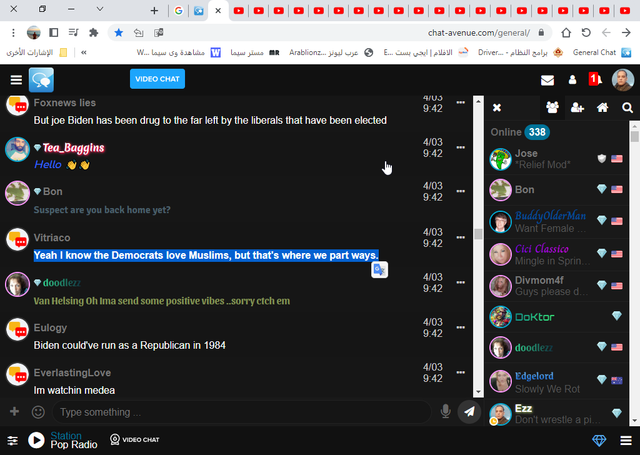Show more bookmarks double chevron
Screen dimensions: 640x455
pyautogui.click(x=84, y=52)
